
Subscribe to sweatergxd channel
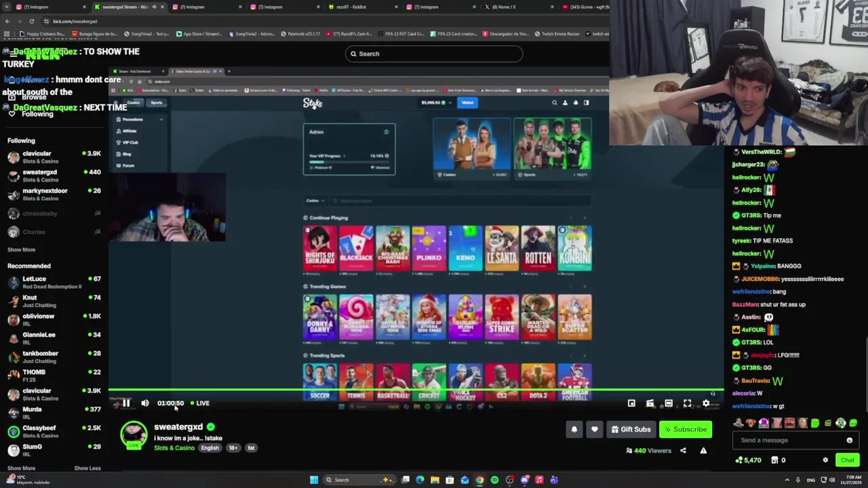685,429
